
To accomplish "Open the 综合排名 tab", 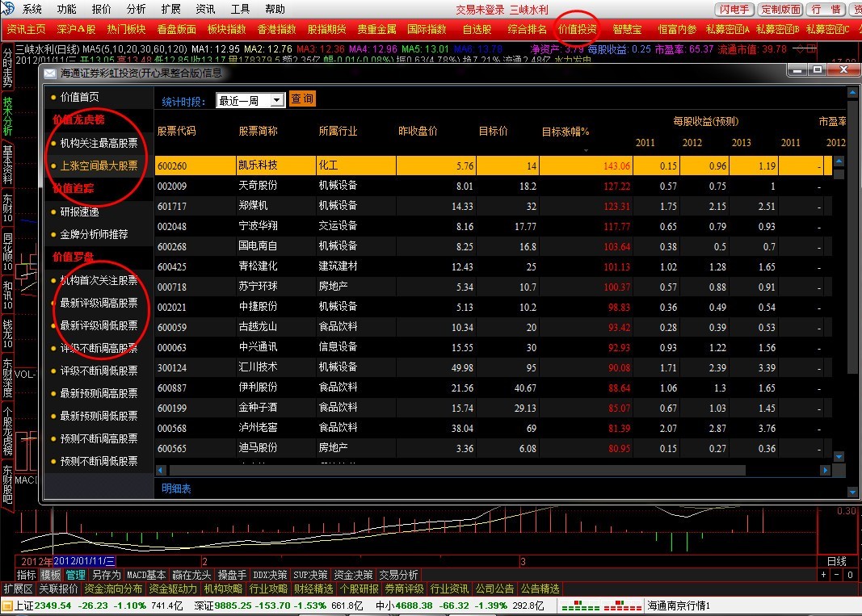I will [x=528, y=29].
